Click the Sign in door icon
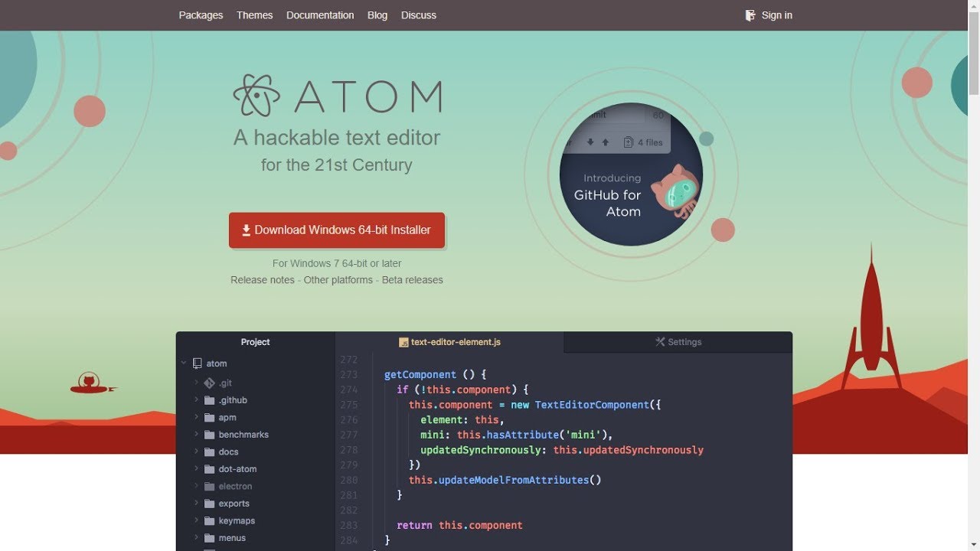This screenshot has height=551, width=980. (x=750, y=15)
